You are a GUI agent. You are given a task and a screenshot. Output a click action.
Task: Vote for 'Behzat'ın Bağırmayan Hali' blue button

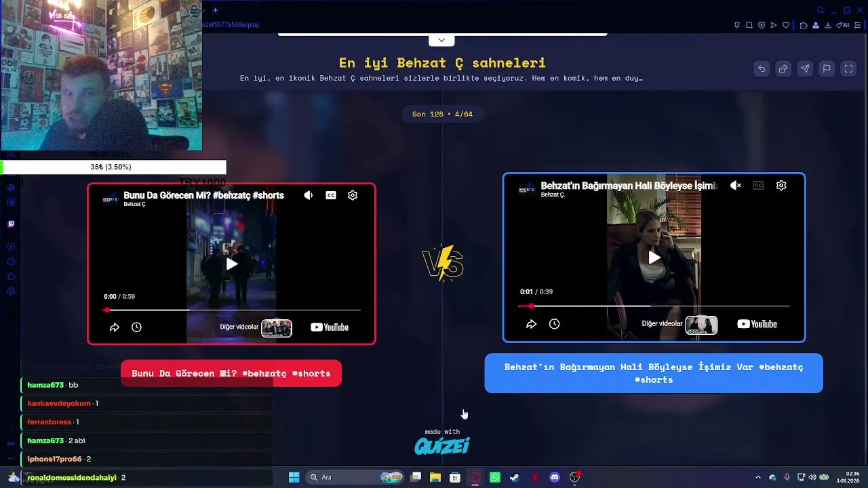pyautogui.click(x=654, y=373)
